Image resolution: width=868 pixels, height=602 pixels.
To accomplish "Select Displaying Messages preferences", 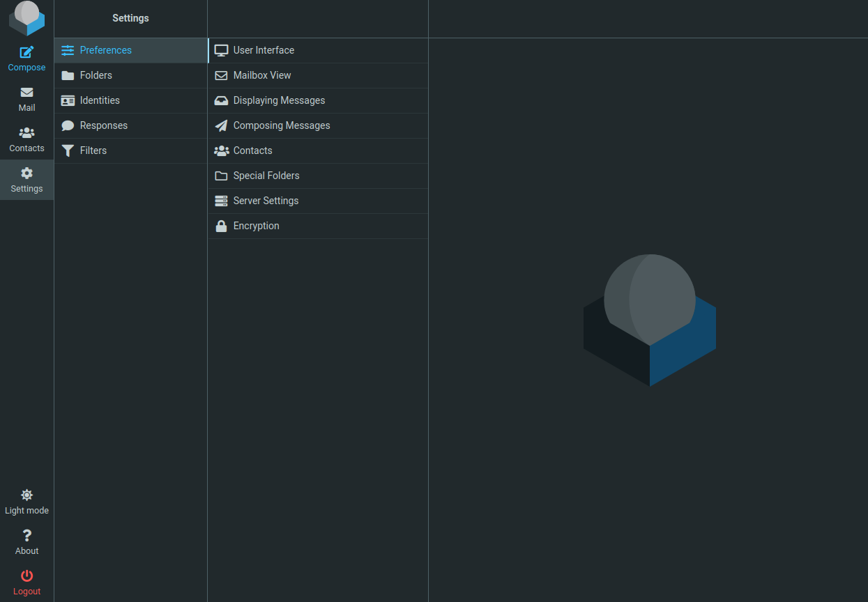I will point(279,100).
